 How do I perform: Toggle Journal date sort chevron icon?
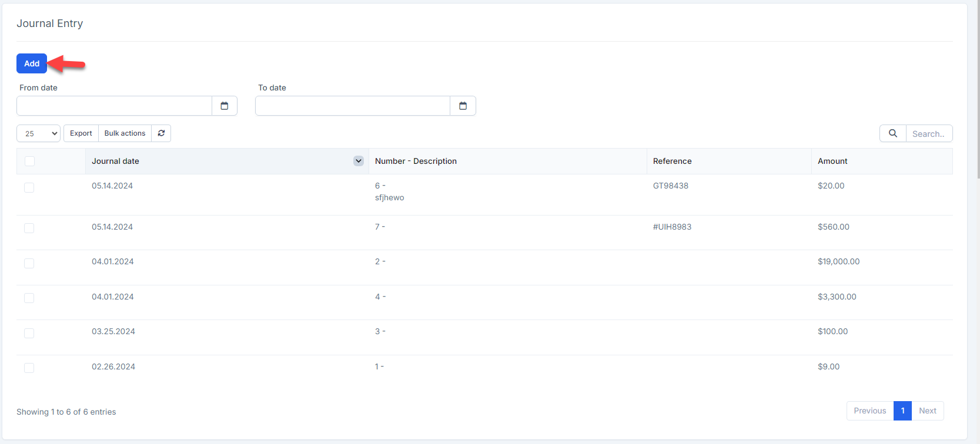(x=359, y=161)
